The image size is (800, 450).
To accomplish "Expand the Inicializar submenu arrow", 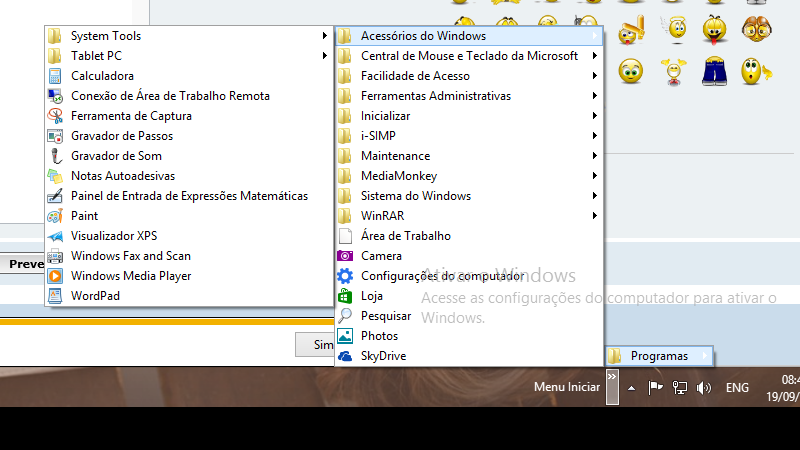I will point(595,116).
